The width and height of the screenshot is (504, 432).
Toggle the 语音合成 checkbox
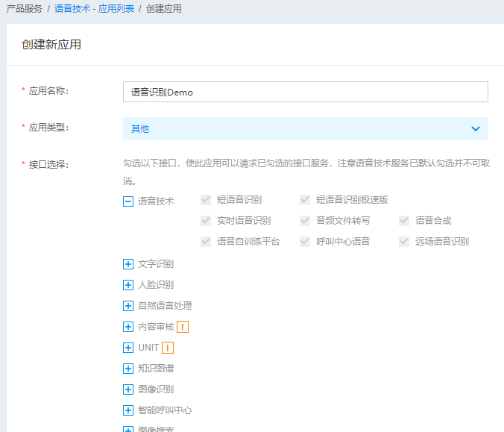coord(404,221)
